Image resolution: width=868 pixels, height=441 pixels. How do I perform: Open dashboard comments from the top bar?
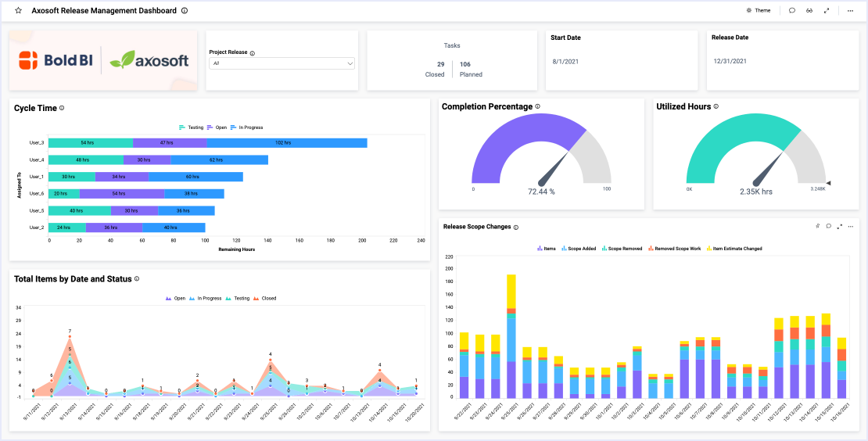tap(792, 11)
